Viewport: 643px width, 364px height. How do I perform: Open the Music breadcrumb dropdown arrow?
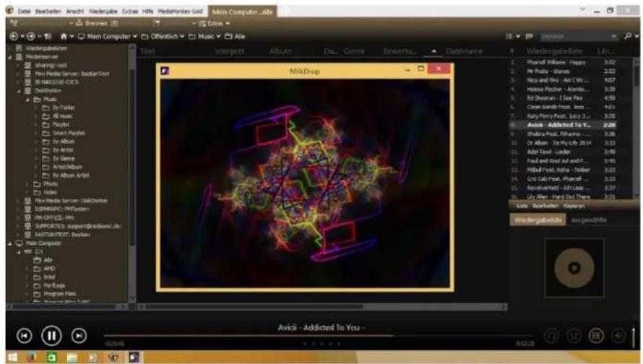point(218,37)
